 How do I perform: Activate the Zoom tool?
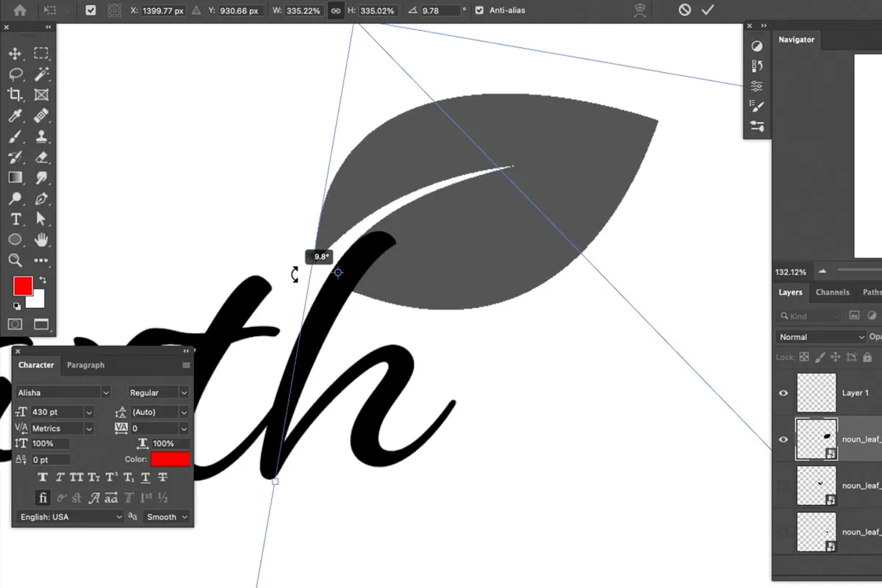point(15,260)
